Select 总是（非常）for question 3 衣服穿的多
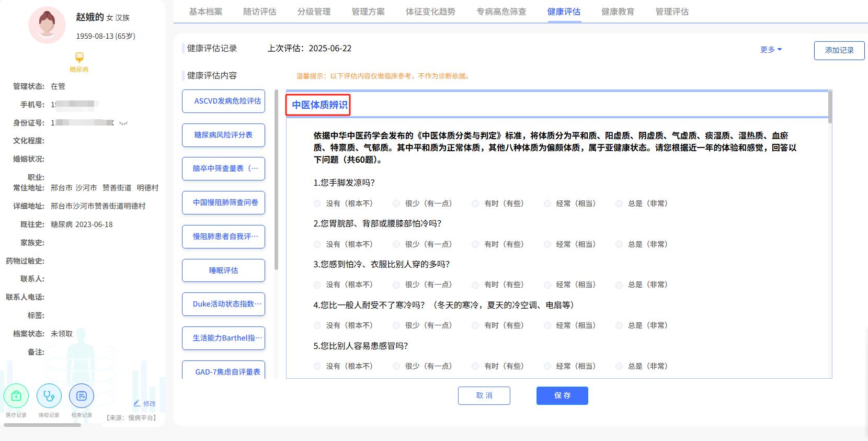The image size is (868, 441). [619, 285]
